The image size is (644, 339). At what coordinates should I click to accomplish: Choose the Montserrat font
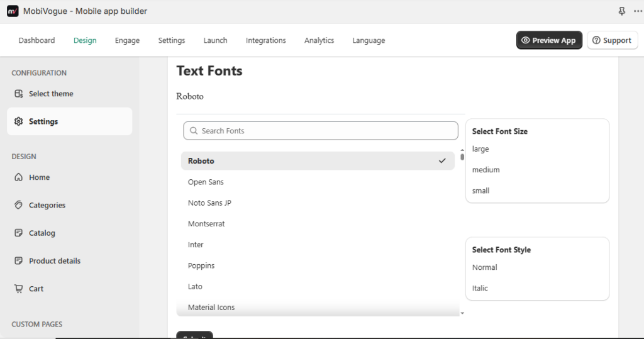point(318,223)
